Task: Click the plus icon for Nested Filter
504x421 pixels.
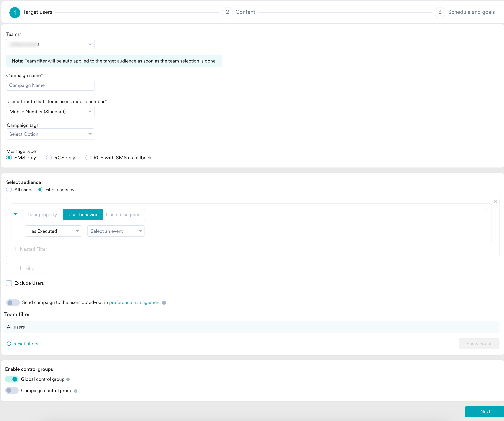Action: point(15,249)
